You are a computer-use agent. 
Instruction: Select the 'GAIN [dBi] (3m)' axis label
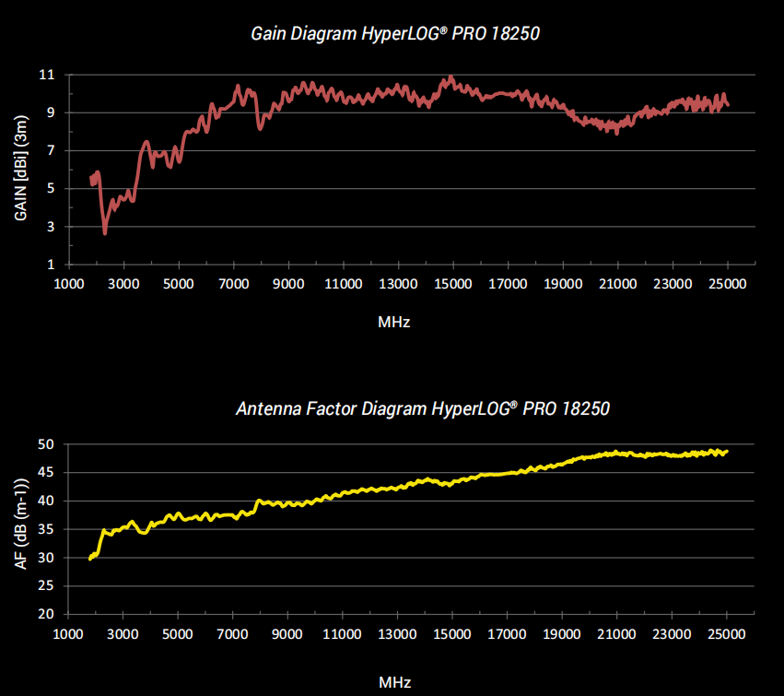coord(21,168)
